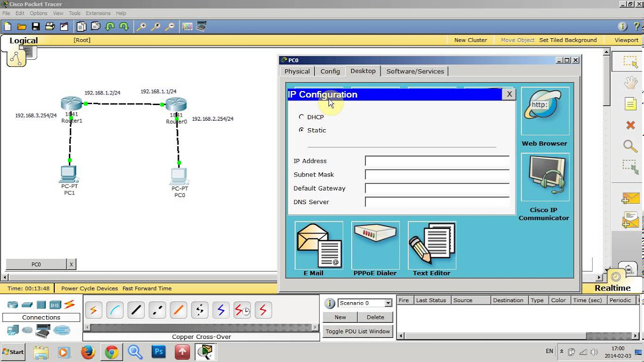
Task: Click the Viewport button
Action: 626,40
